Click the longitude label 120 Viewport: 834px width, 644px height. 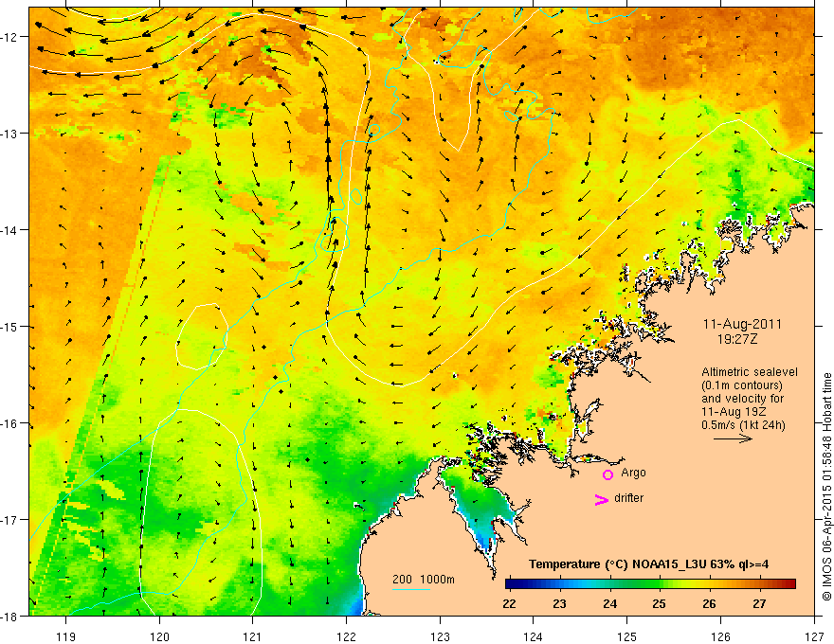point(159,636)
